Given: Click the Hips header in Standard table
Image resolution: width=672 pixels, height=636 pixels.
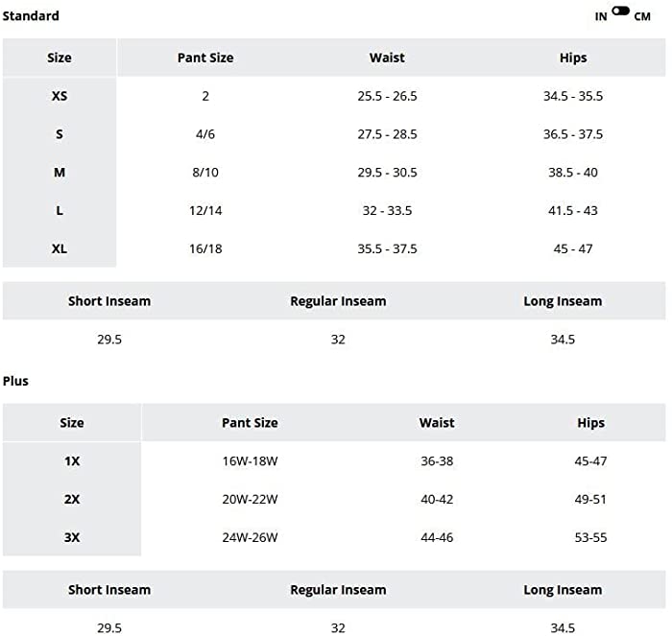Looking at the screenshot, I should click(x=572, y=58).
